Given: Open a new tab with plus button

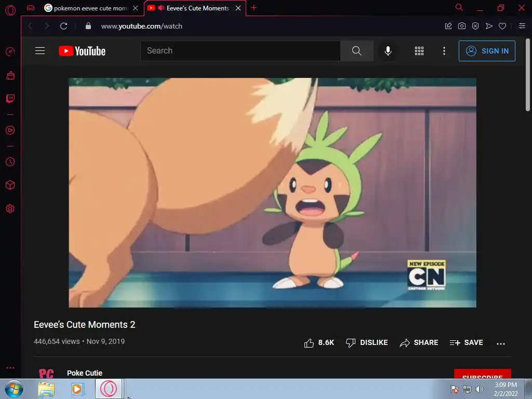Looking at the screenshot, I should tap(254, 8).
